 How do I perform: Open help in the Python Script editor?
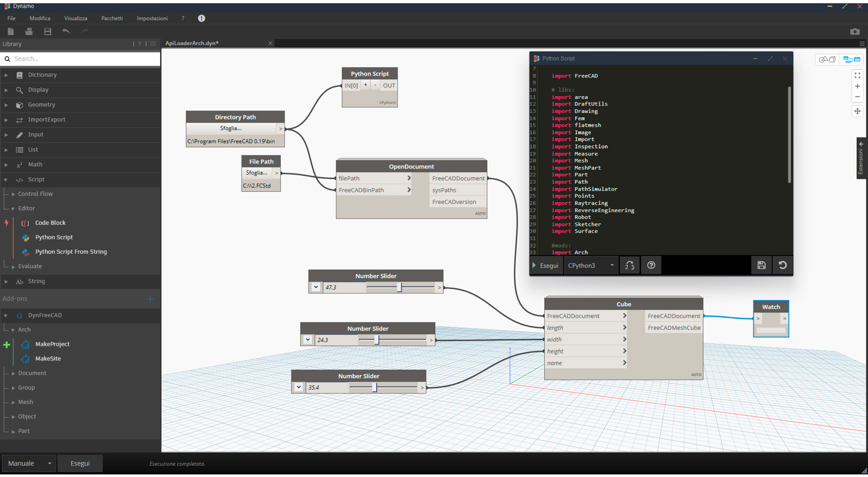(x=651, y=265)
